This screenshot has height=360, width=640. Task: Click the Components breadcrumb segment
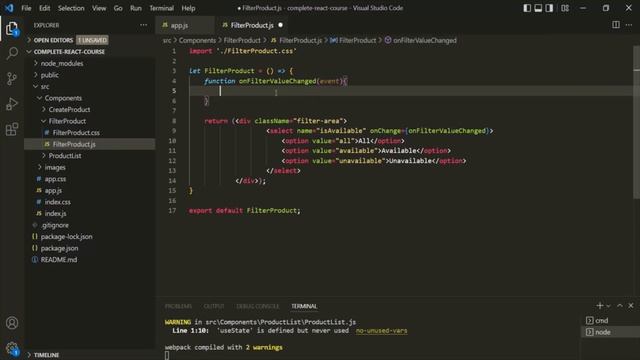(197, 40)
